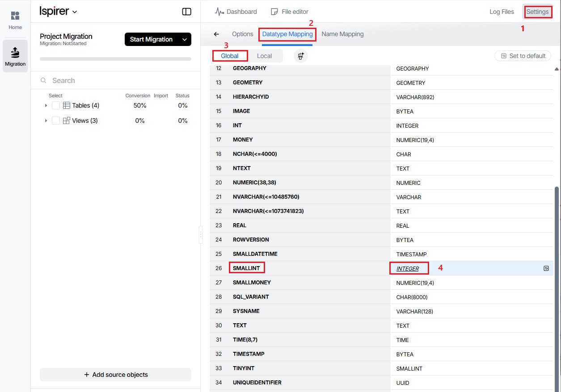Open the File editor

click(x=290, y=12)
